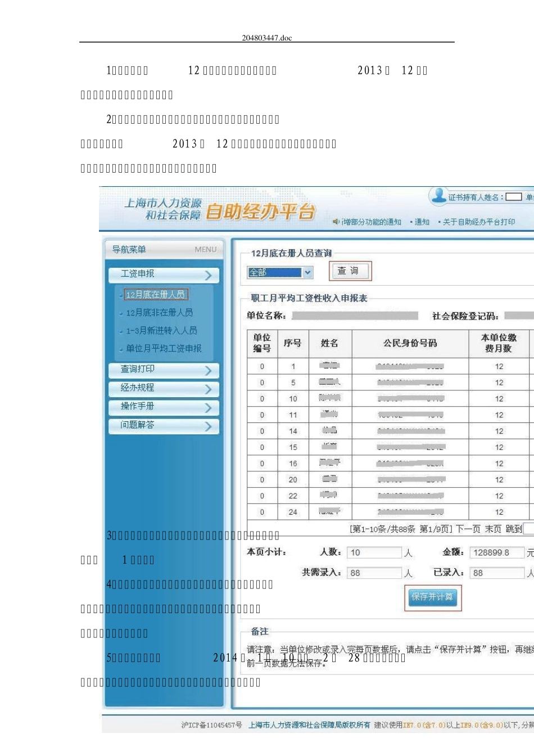This screenshot has width=534, height=756.
Task: Click the 公民身份号码 column header
Action: (x=410, y=343)
